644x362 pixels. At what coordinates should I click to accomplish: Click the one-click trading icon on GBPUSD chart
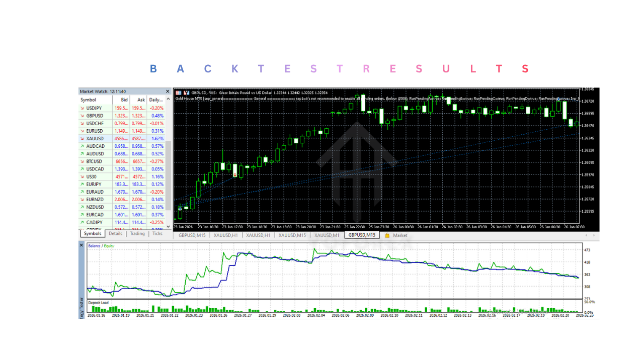point(179,92)
